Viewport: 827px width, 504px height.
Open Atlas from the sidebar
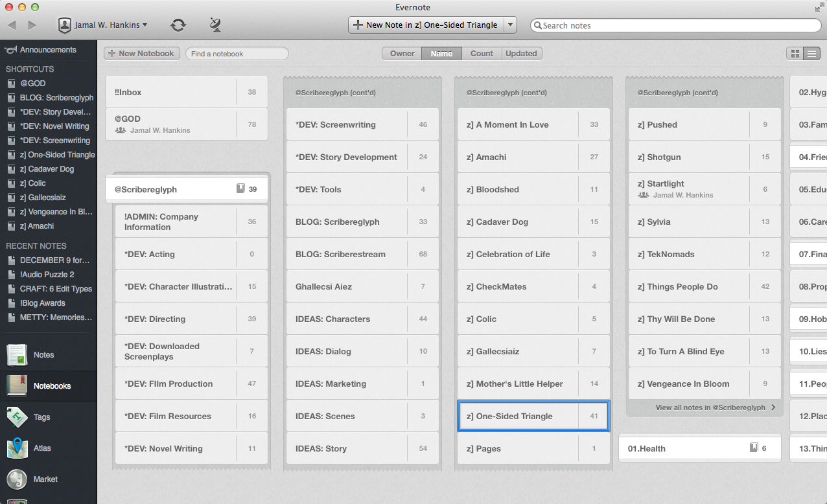click(17, 448)
